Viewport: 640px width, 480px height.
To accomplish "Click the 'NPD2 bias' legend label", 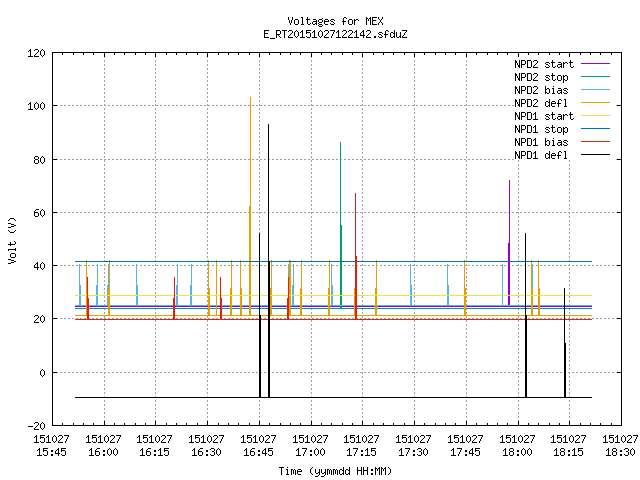I will click(x=541, y=90).
